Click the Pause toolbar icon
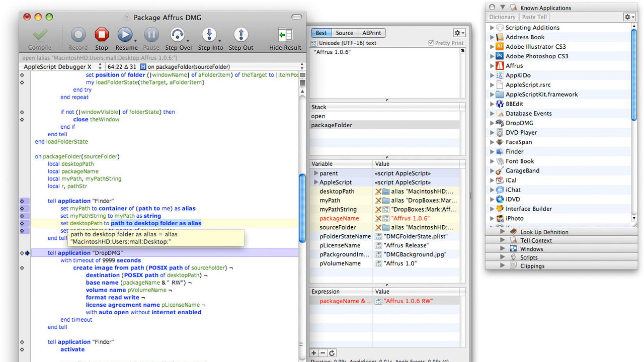 pyautogui.click(x=151, y=35)
